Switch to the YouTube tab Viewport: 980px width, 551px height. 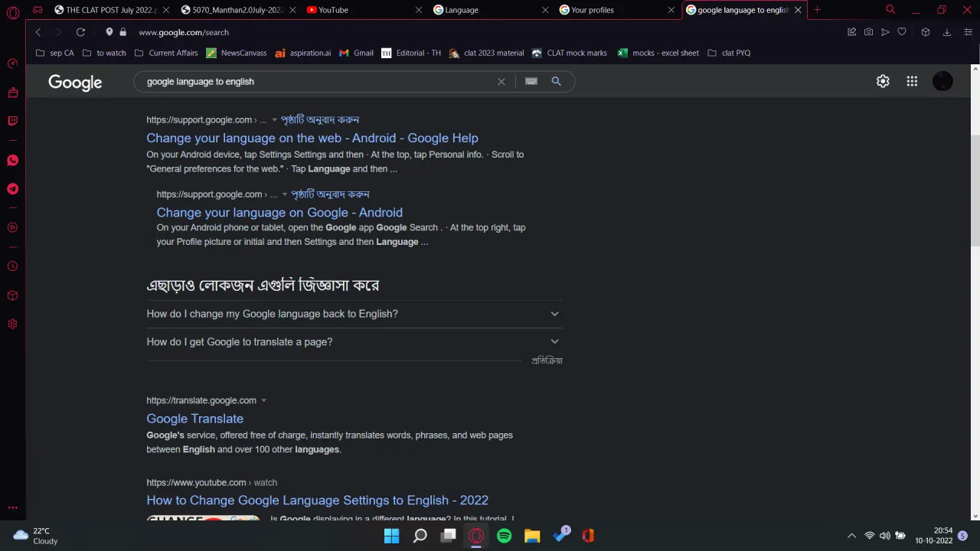coord(333,10)
